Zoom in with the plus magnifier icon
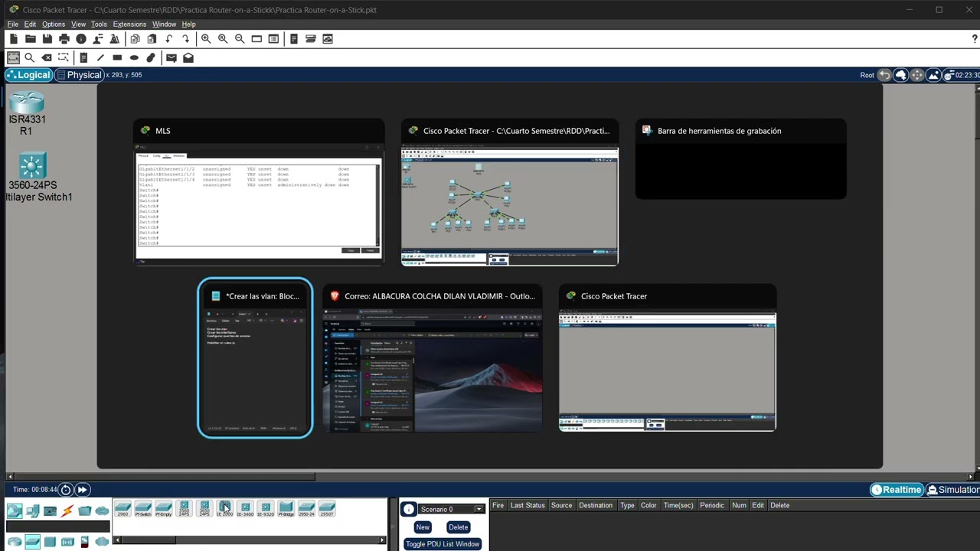 click(x=206, y=39)
